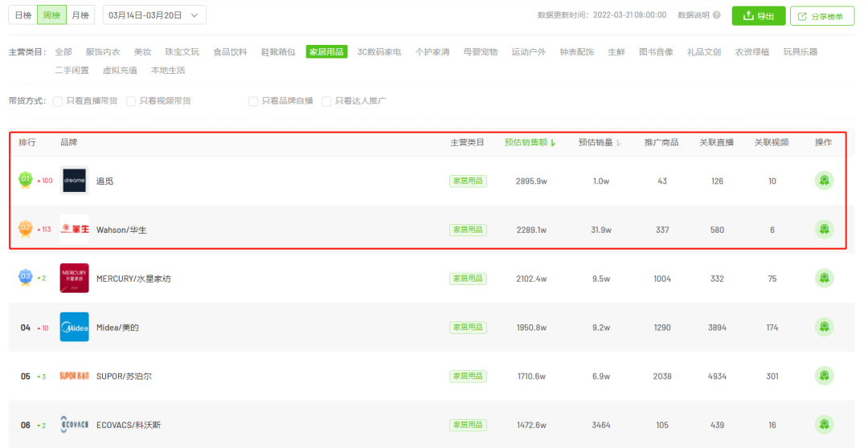Click the SUPOR brand logo
Image resolution: width=868 pixels, height=448 pixels.
coord(74,376)
